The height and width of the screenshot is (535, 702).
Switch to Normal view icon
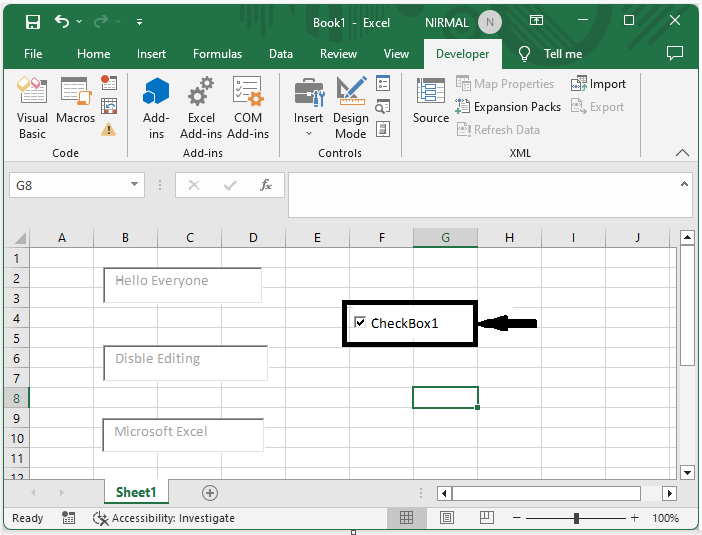407,518
